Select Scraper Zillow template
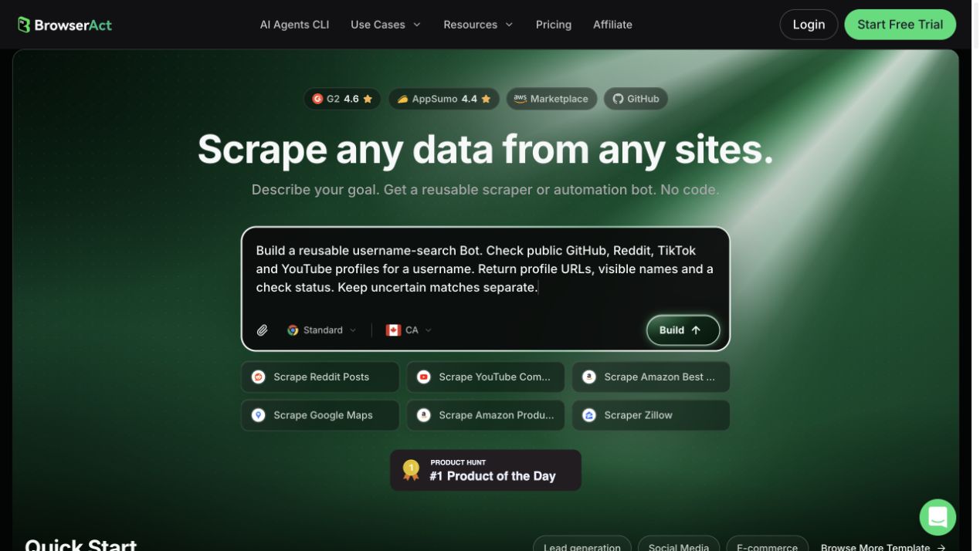 [x=651, y=415]
